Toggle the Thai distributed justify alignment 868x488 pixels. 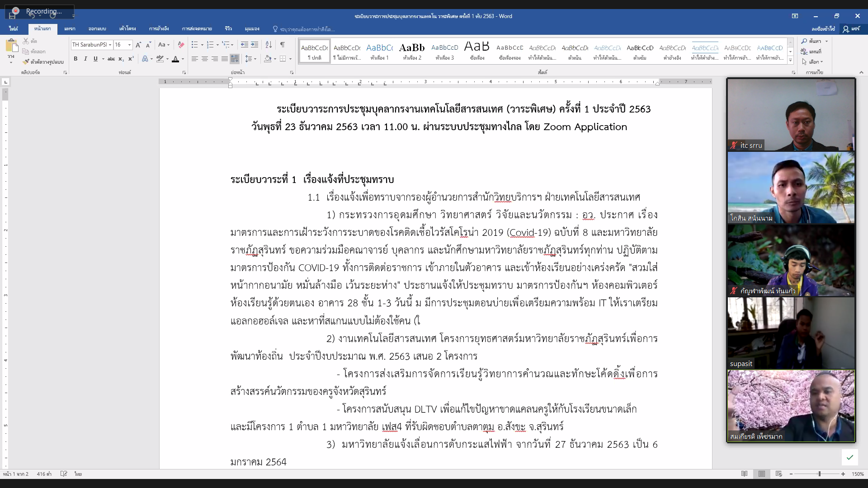point(235,59)
